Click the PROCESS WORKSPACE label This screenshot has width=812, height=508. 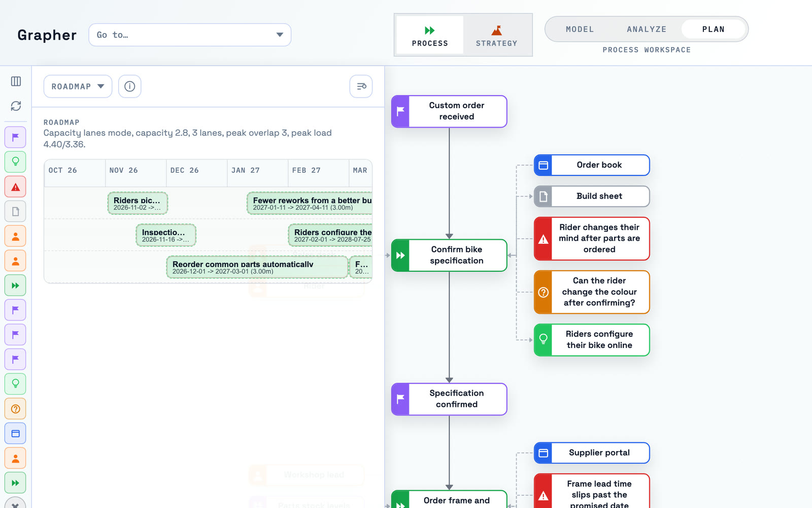[647, 50]
